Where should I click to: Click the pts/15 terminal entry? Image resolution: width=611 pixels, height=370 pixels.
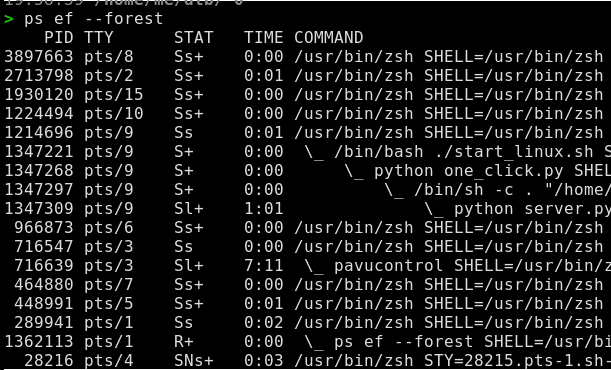pyautogui.click(x=113, y=95)
